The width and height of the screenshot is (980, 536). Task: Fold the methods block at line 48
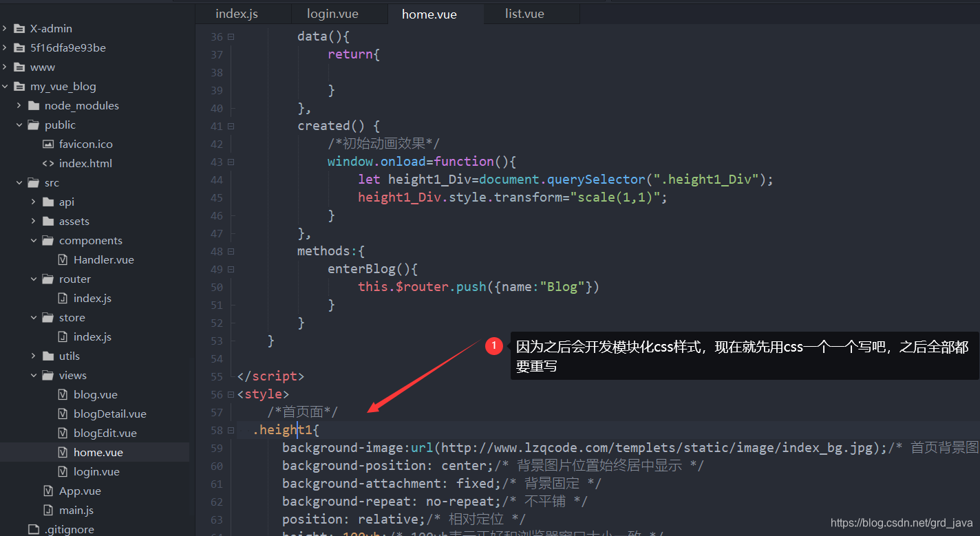point(231,252)
